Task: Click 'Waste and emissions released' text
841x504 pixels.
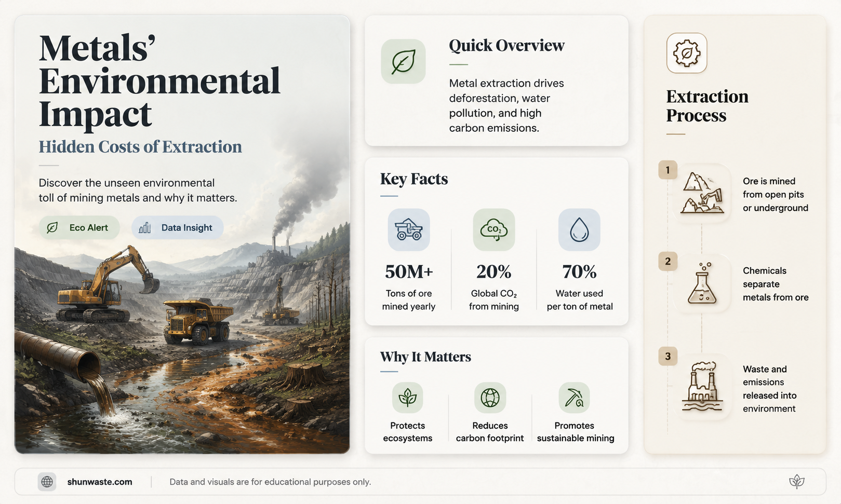Action: (x=770, y=389)
